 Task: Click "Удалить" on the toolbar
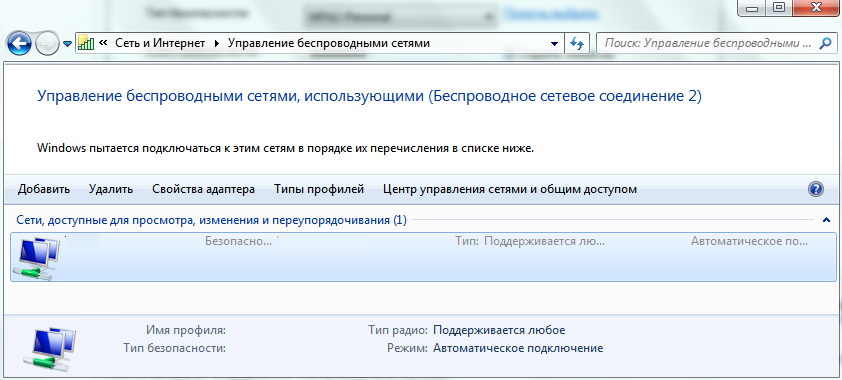[111, 189]
